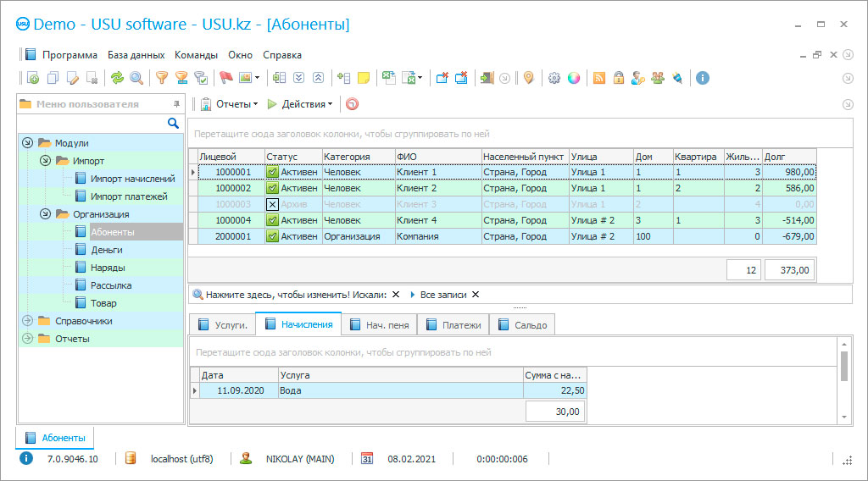Click the search magnifier in user menu panel
This screenshot has height=481, width=868.
coord(173,124)
